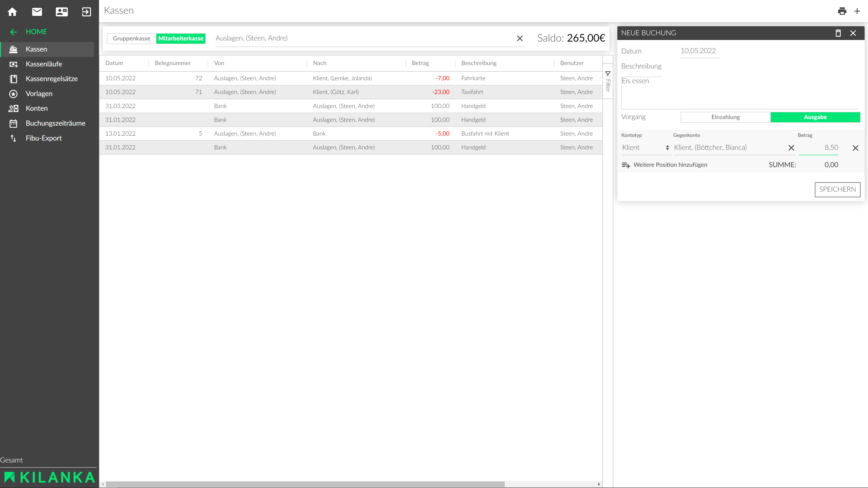868x488 pixels.
Task: Switch to Mitarbeiterkasse
Action: click(181, 38)
